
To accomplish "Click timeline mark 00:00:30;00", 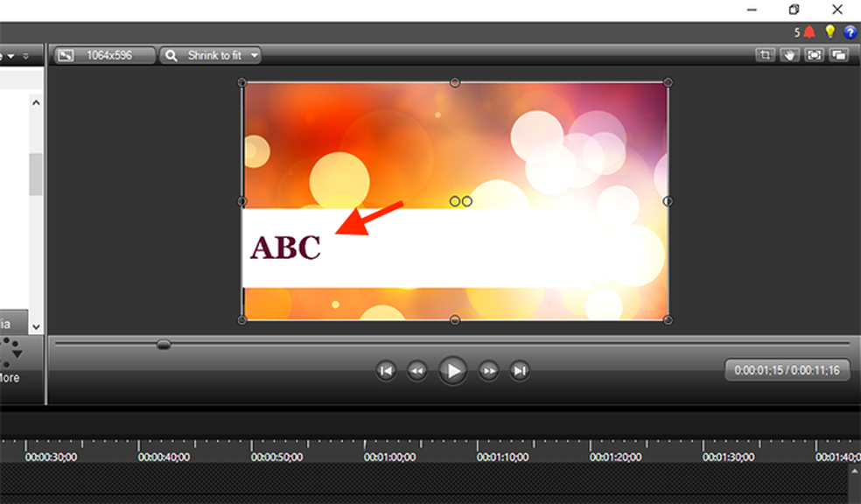I will (x=51, y=457).
